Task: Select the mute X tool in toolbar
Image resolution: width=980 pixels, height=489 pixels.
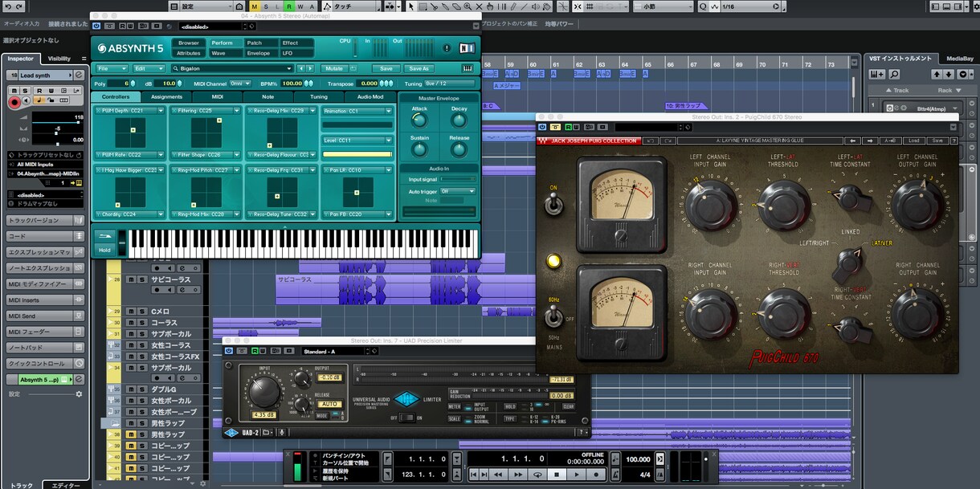Action: pos(479,6)
